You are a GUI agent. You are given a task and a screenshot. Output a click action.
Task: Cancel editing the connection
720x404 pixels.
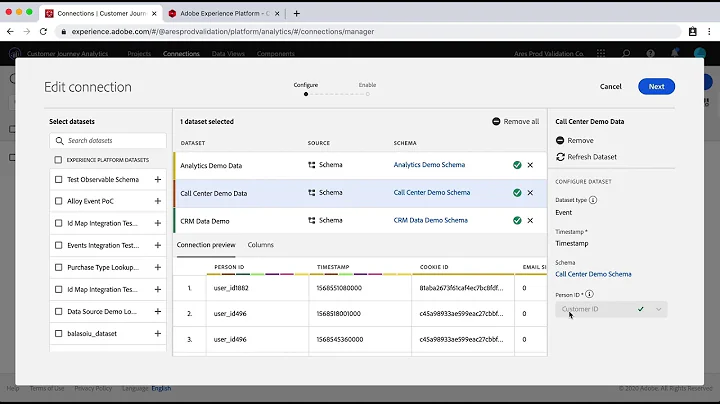tap(610, 86)
